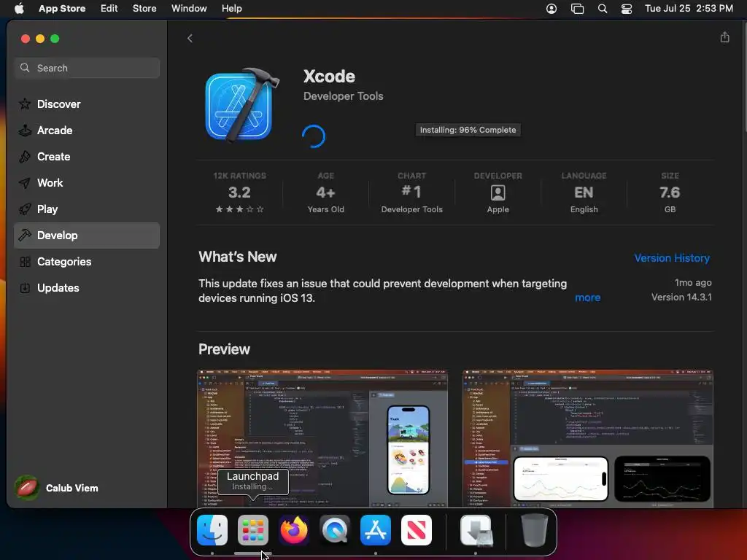Open the Updates section
The image size is (747, 560).
[x=87, y=287]
